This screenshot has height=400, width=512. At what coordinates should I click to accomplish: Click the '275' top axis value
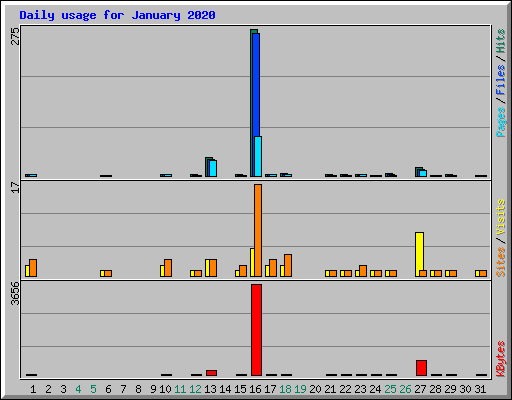(x=15, y=36)
